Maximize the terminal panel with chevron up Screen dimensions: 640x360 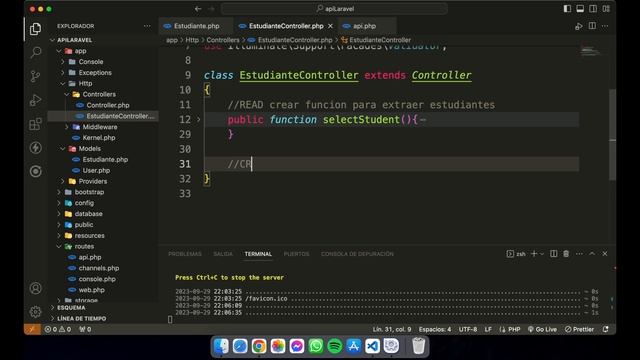point(592,254)
